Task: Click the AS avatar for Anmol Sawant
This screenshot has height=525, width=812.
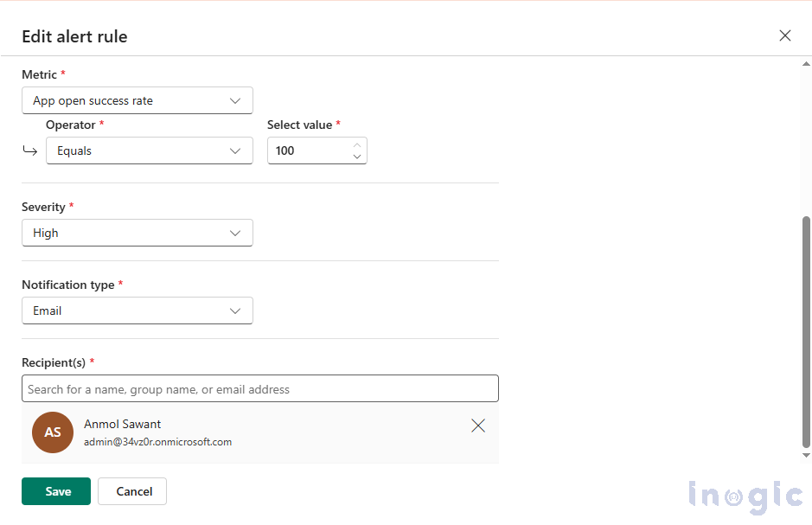Action: (53, 432)
